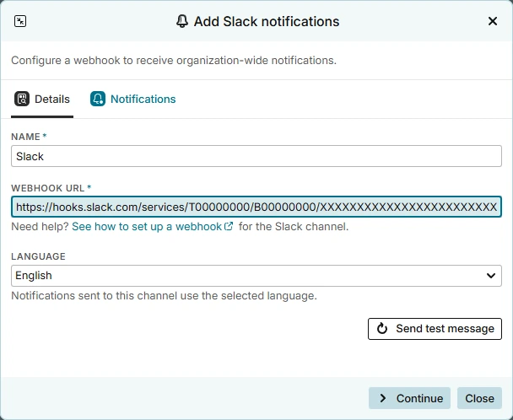513x420 pixels.
Task: Click the Send test message button
Action: click(435, 329)
